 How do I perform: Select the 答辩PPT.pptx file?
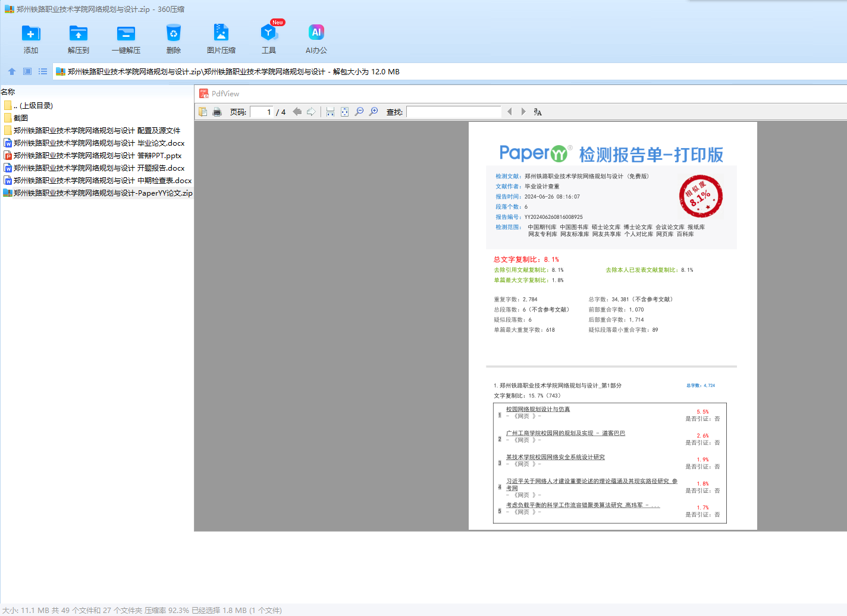93,155
